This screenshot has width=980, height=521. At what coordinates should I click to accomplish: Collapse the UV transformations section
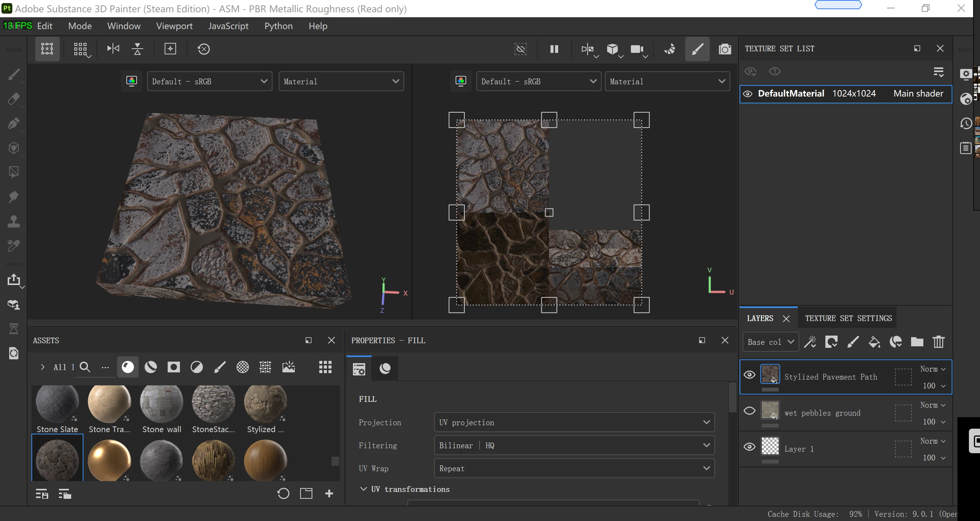[x=363, y=489]
